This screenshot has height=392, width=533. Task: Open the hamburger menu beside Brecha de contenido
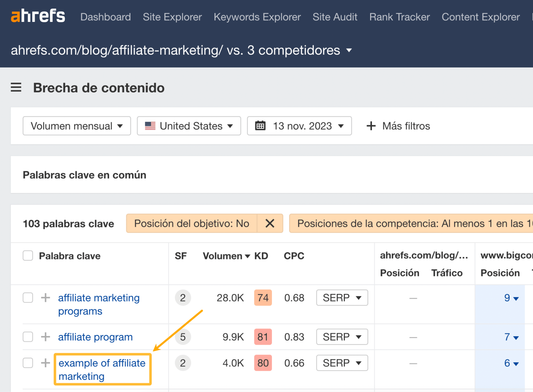click(x=16, y=87)
